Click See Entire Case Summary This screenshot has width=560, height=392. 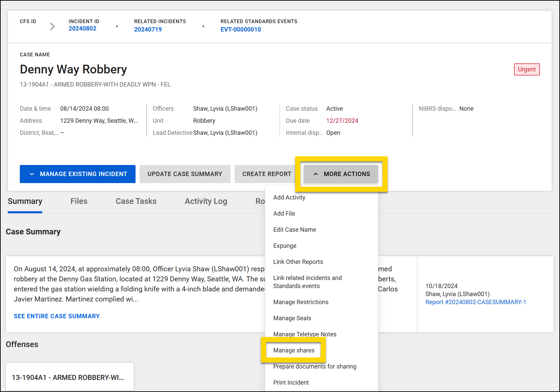pyautogui.click(x=56, y=316)
